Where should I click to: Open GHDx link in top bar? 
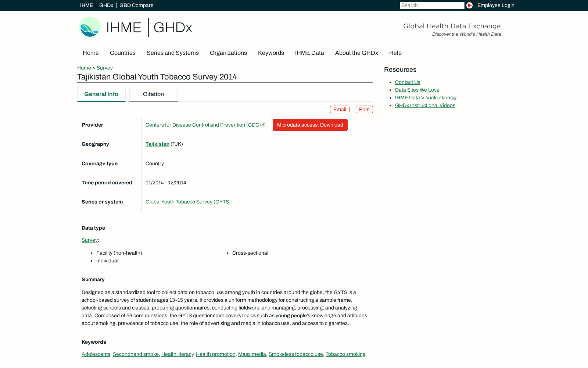pyautogui.click(x=106, y=5)
